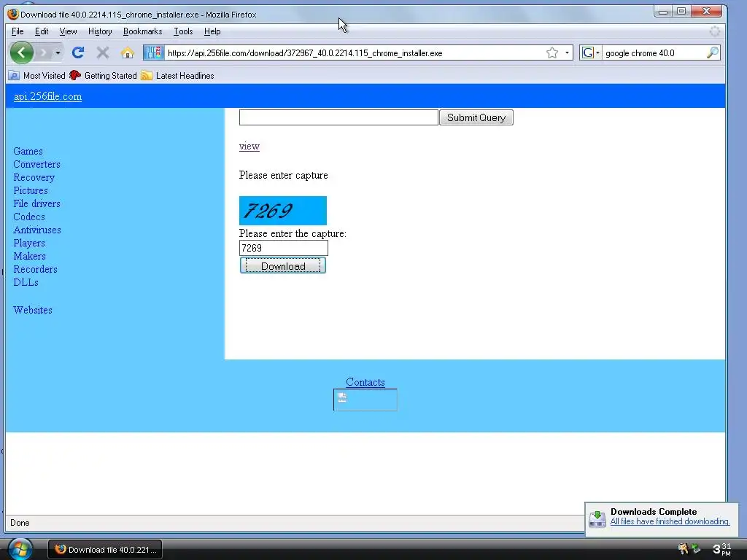Open the Converters category link
Viewport: 747px width, 560px height.
click(36, 164)
